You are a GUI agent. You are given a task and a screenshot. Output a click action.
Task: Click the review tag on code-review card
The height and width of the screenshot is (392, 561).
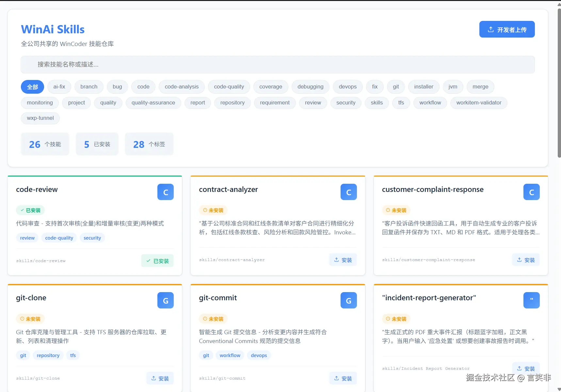coord(27,238)
